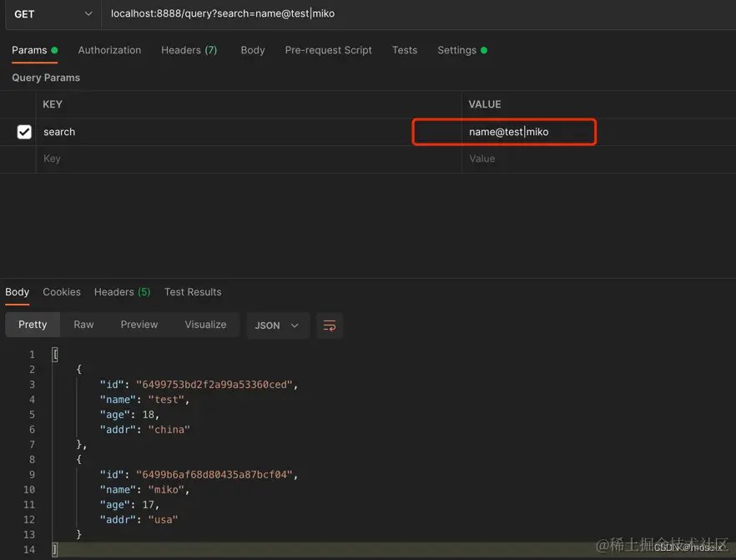Click the search key cell
The width and height of the screenshot is (736, 560).
tap(249, 132)
